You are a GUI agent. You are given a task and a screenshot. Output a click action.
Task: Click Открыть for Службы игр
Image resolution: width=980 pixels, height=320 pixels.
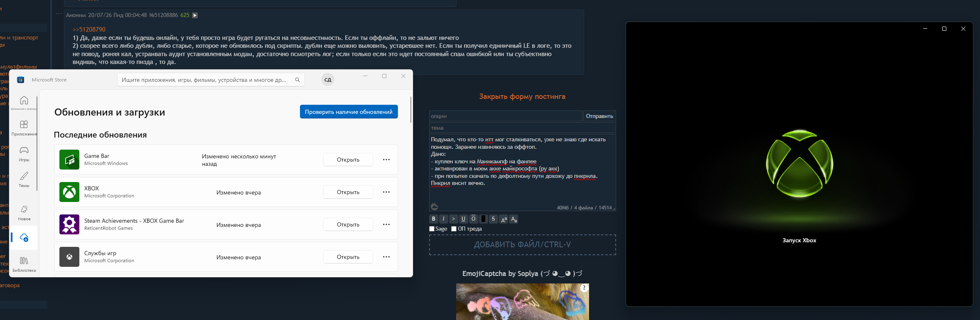pyautogui.click(x=348, y=257)
